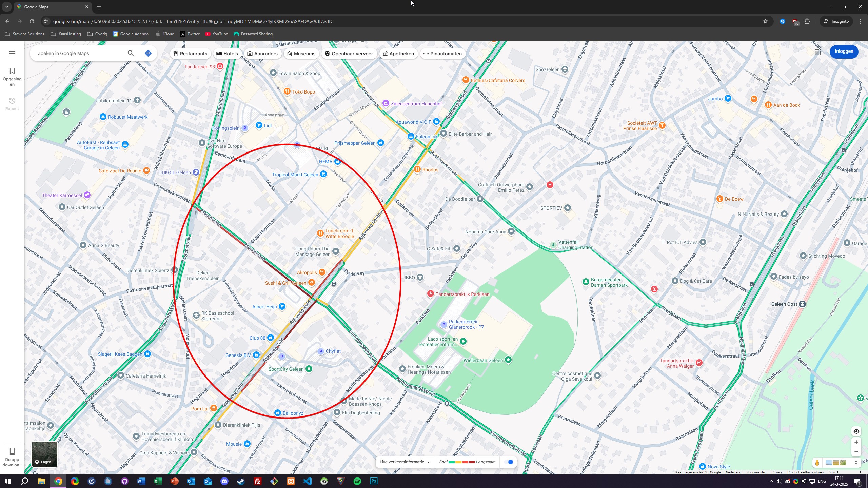Expand the map imagery strip chevrons
The image size is (868, 488).
coord(856,463)
